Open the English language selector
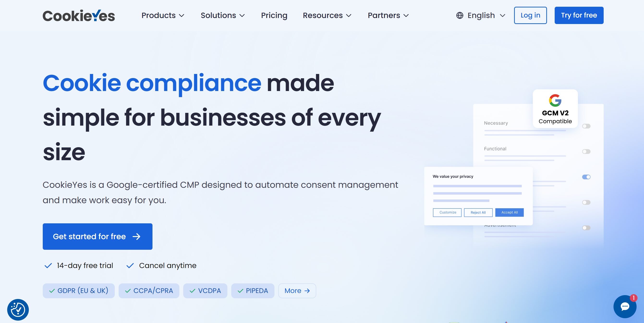The image size is (644, 323). [480, 16]
